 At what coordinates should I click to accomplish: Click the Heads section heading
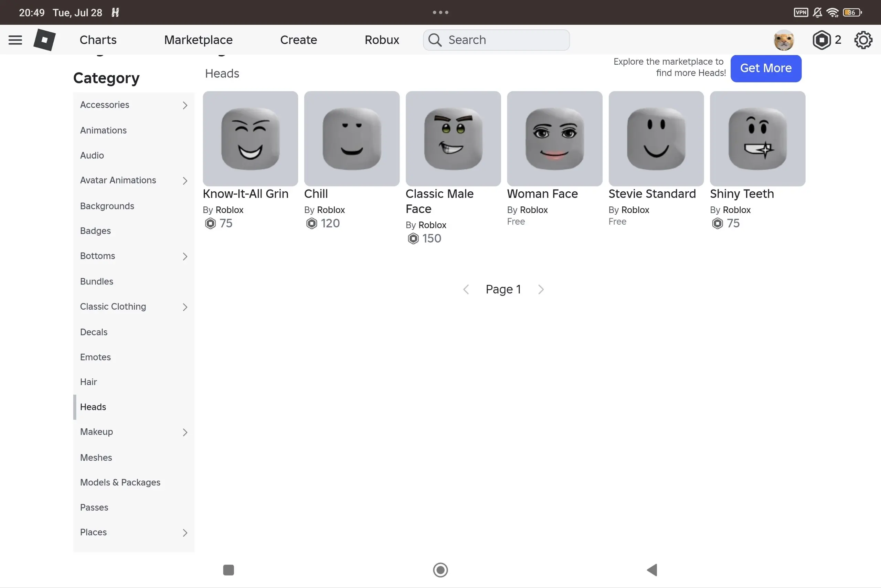click(222, 74)
